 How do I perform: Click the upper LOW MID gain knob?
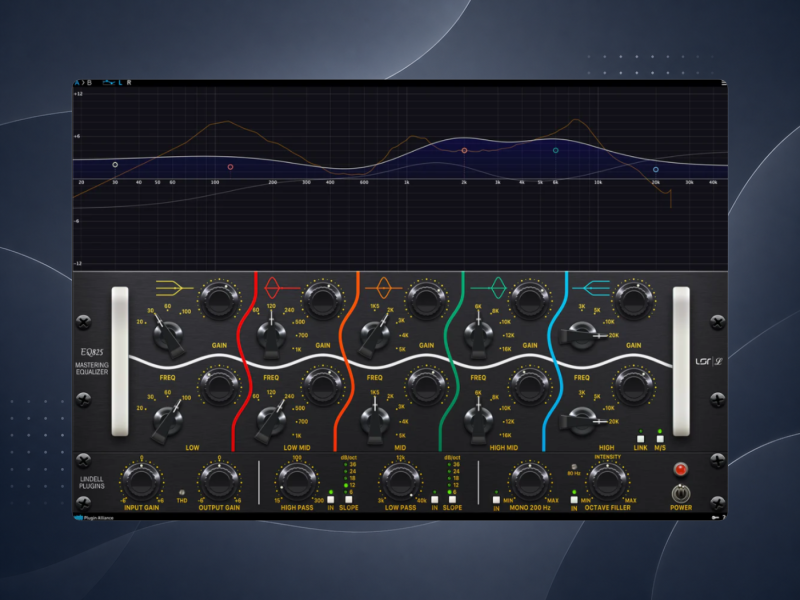coord(322,301)
